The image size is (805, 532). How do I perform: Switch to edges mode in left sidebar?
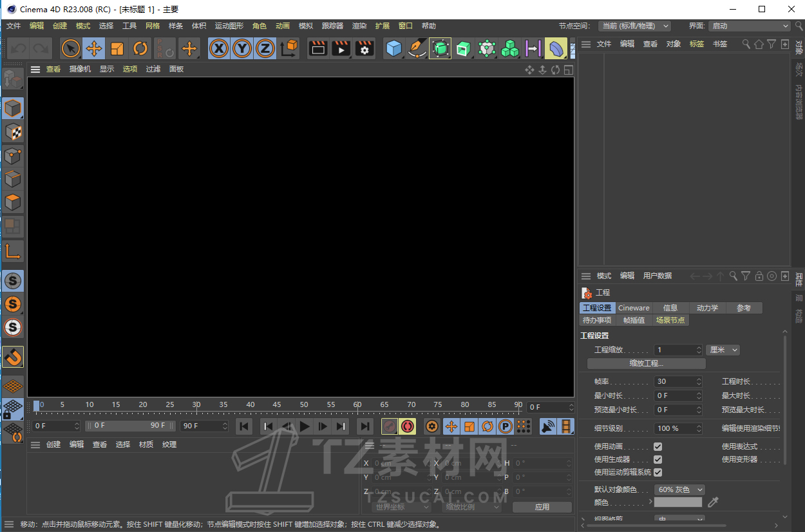click(x=13, y=178)
